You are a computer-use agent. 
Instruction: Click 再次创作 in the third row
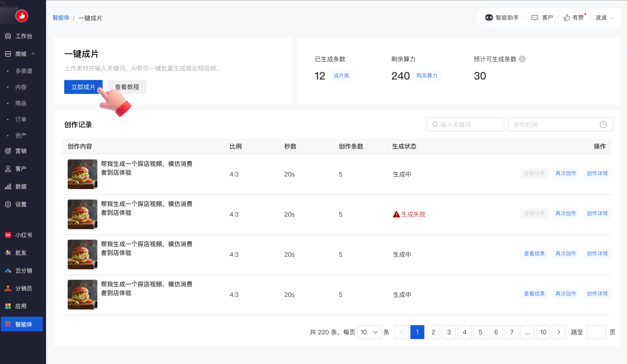tap(566, 254)
